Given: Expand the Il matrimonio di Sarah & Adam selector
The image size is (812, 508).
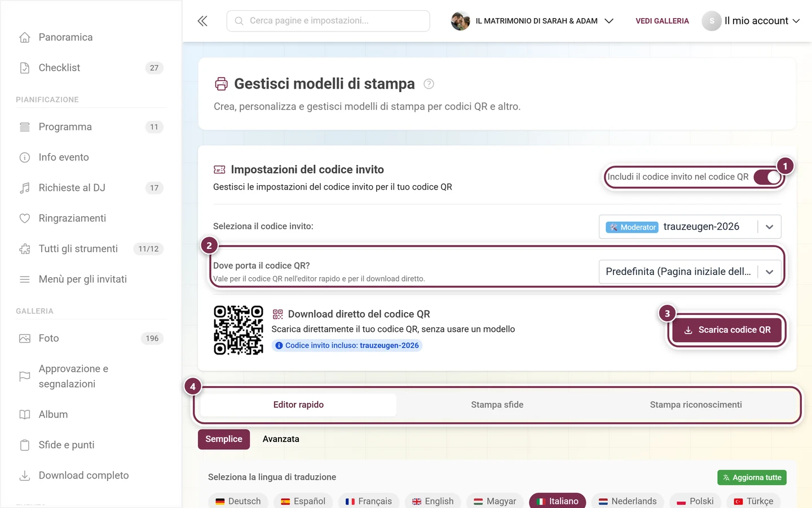Looking at the screenshot, I should tap(532, 21).
